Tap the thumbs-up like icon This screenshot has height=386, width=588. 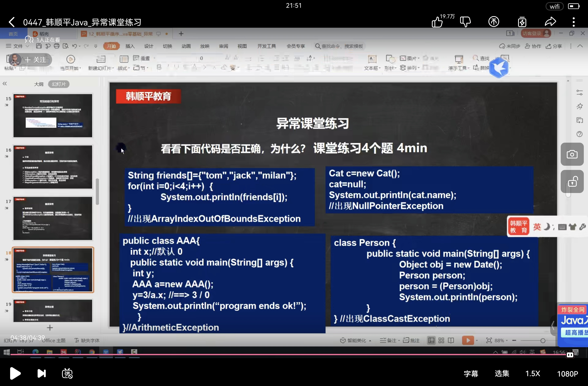437,22
